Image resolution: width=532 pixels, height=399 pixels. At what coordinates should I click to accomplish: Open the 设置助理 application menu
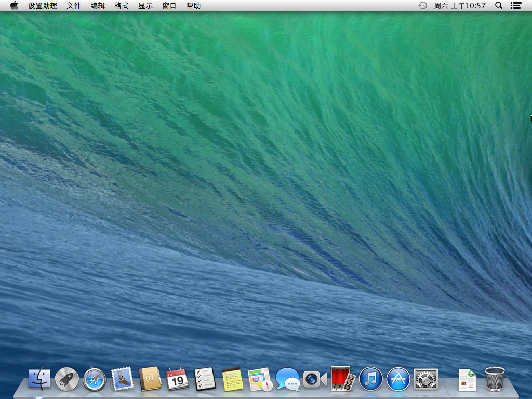point(43,5)
